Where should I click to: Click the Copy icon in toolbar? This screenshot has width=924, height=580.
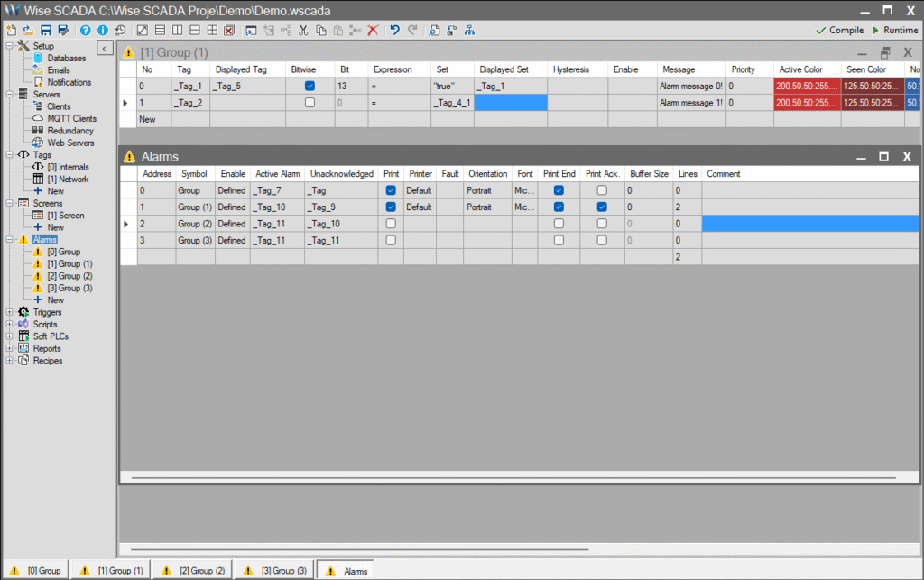pos(321,30)
